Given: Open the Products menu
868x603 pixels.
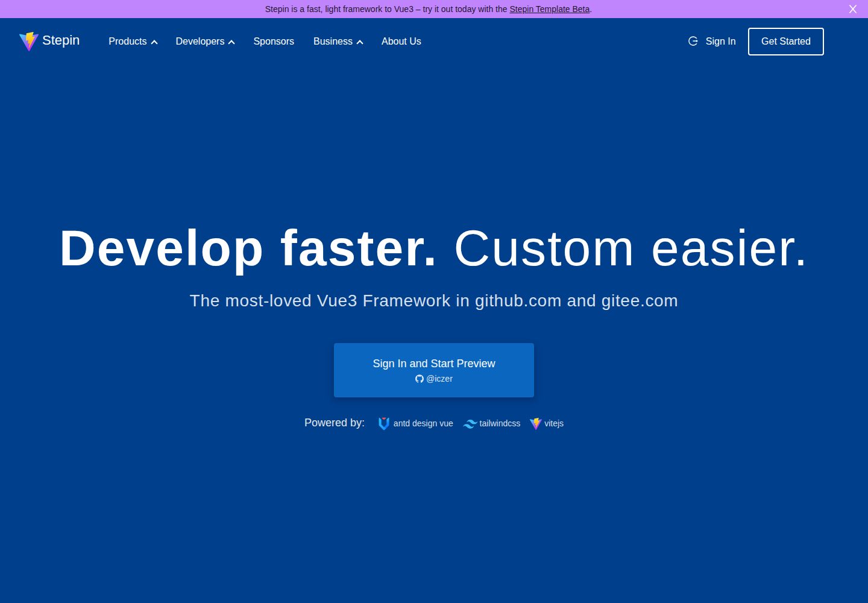Looking at the screenshot, I should (133, 41).
